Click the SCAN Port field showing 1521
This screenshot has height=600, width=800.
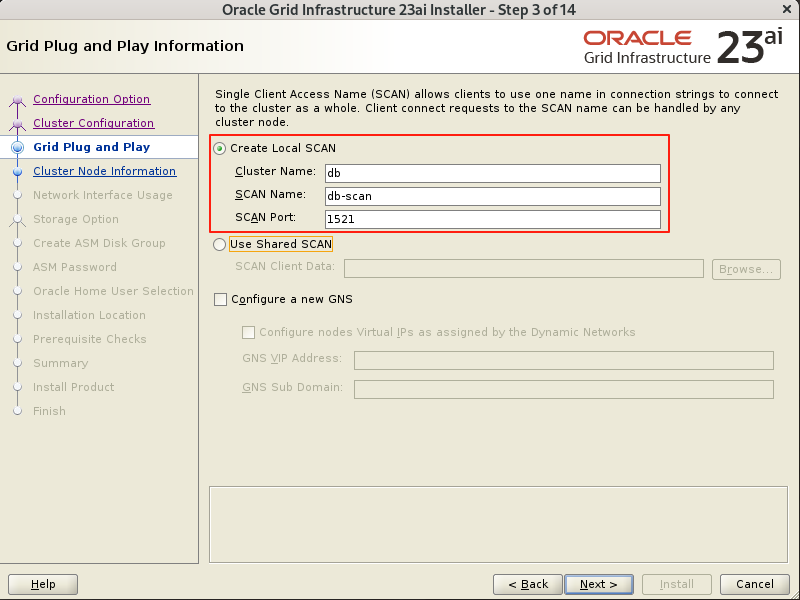[492, 219]
